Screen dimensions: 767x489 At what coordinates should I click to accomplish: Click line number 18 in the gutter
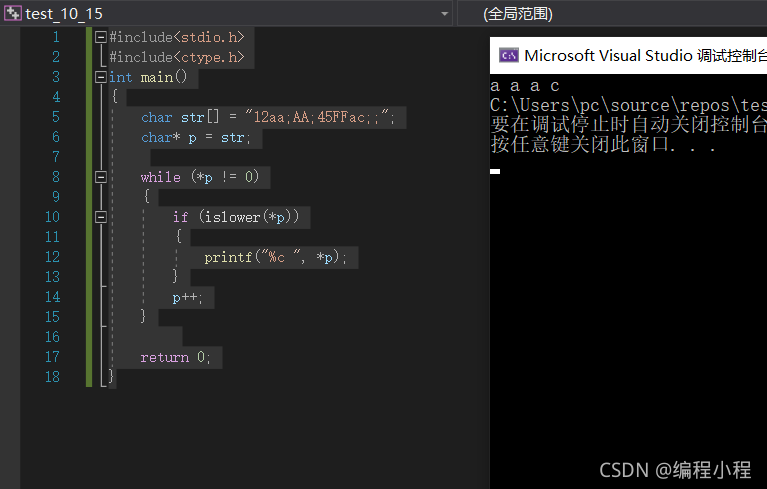coord(52,377)
